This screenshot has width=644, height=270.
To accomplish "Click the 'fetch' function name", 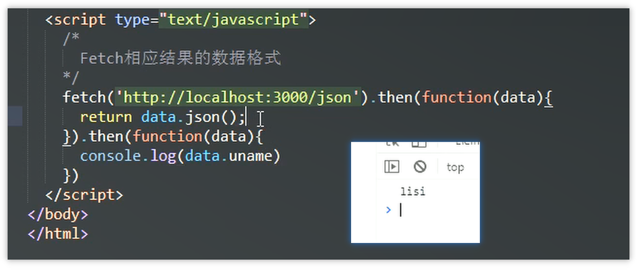I will [x=85, y=97].
